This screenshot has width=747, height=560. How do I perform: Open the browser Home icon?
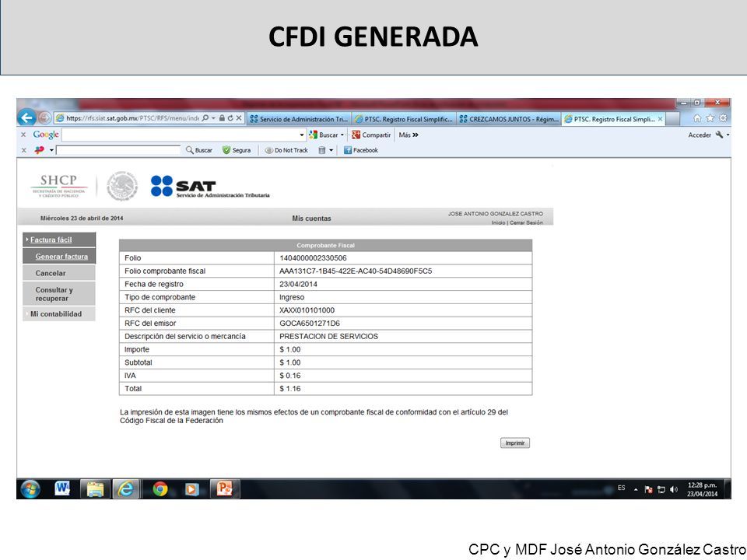click(x=697, y=118)
